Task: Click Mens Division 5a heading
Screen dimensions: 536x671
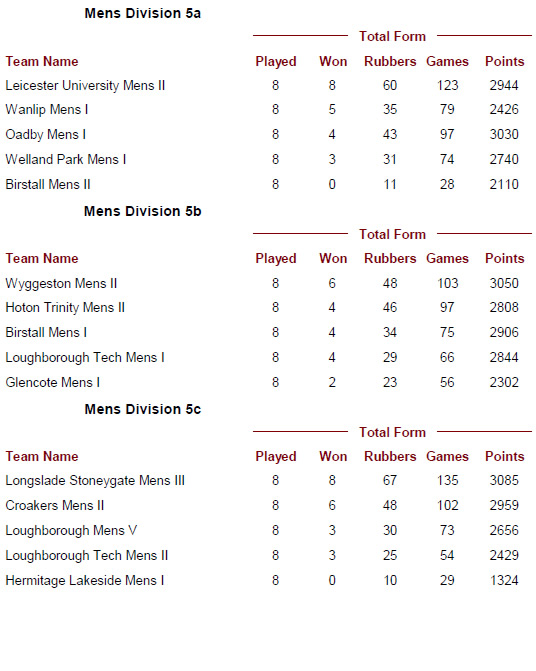Action: pyautogui.click(x=142, y=13)
